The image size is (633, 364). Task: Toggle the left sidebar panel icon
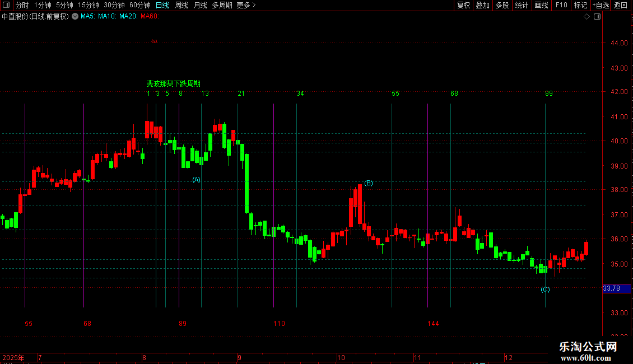6,5
